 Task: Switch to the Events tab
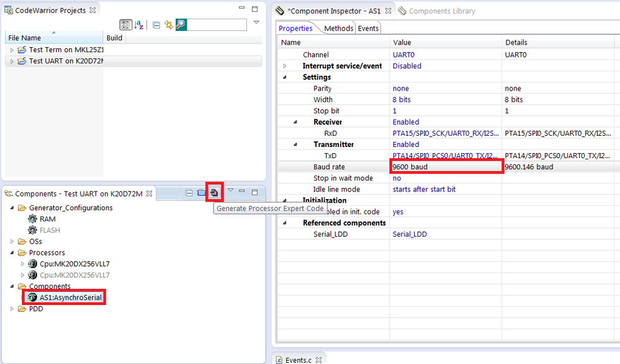click(368, 29)
